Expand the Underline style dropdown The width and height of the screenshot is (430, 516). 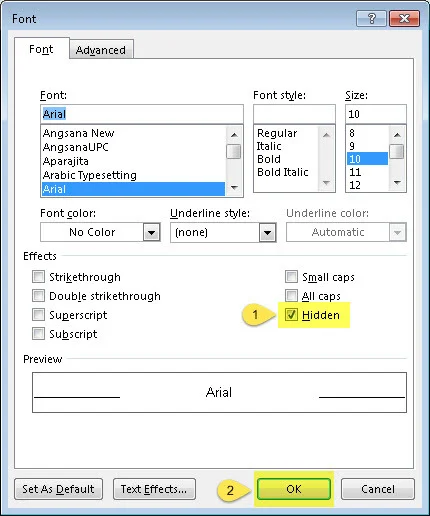tap(267, 232)
